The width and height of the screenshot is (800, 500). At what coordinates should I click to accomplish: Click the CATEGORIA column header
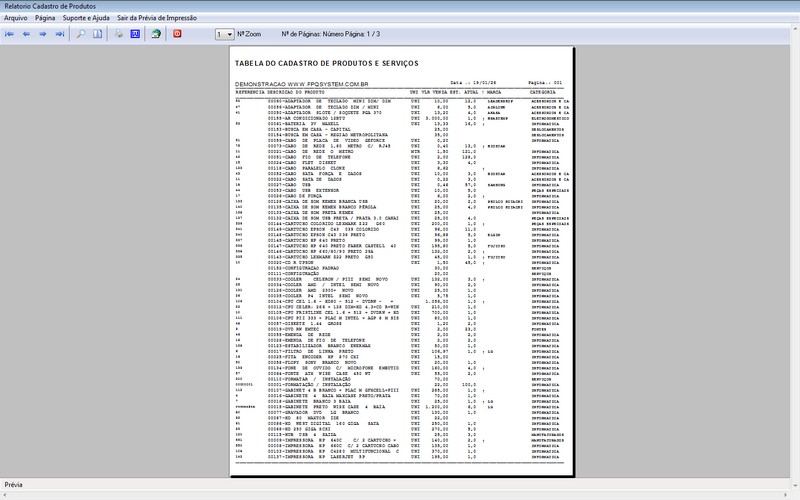click(x=542, y=92)
